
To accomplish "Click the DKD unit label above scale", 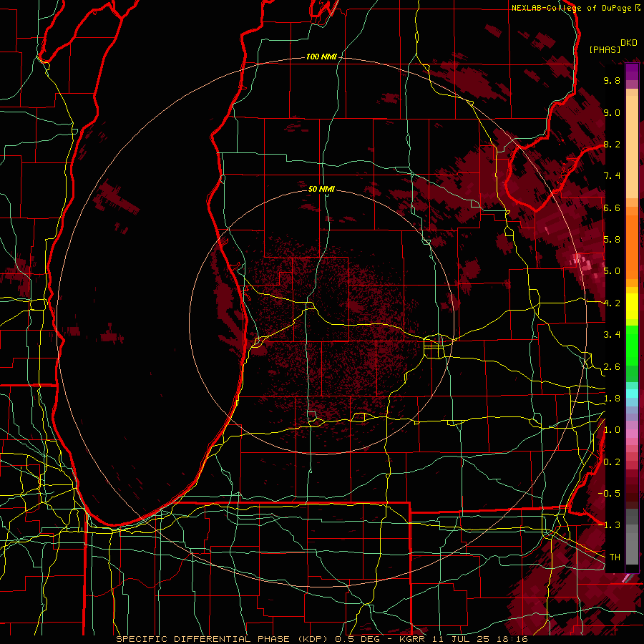I will (x=628, y=43).
